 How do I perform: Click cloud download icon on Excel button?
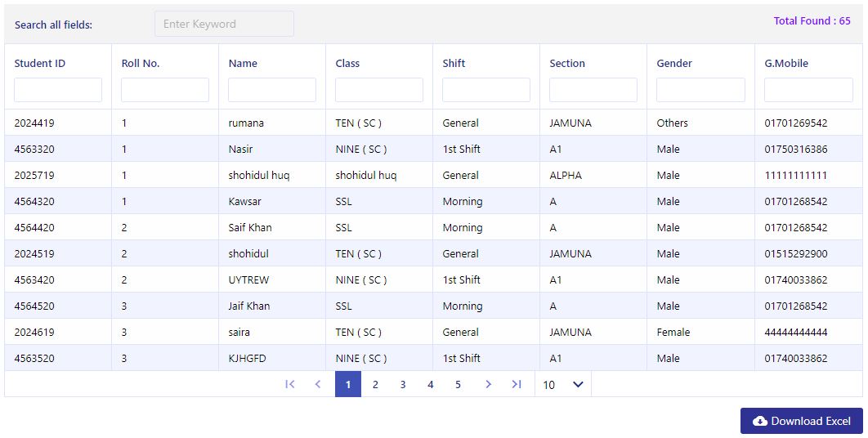point(760,422)
